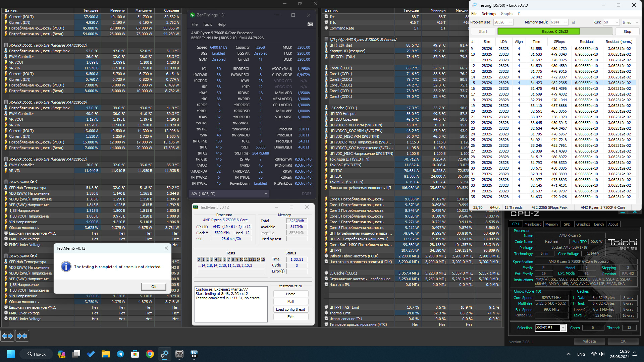
Task: Open the HWiNFO gear icon in the taskbar
Action: pos(165,354)
